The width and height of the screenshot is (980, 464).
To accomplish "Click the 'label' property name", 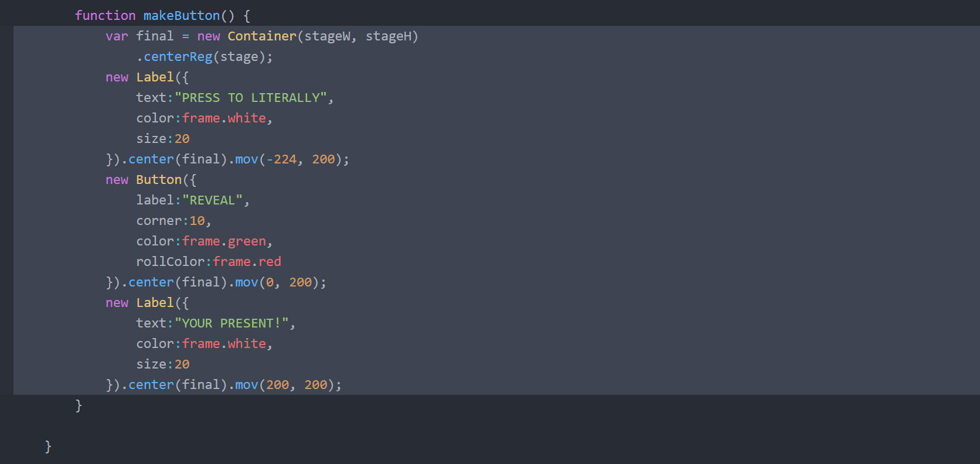I will tap(155, 200).
